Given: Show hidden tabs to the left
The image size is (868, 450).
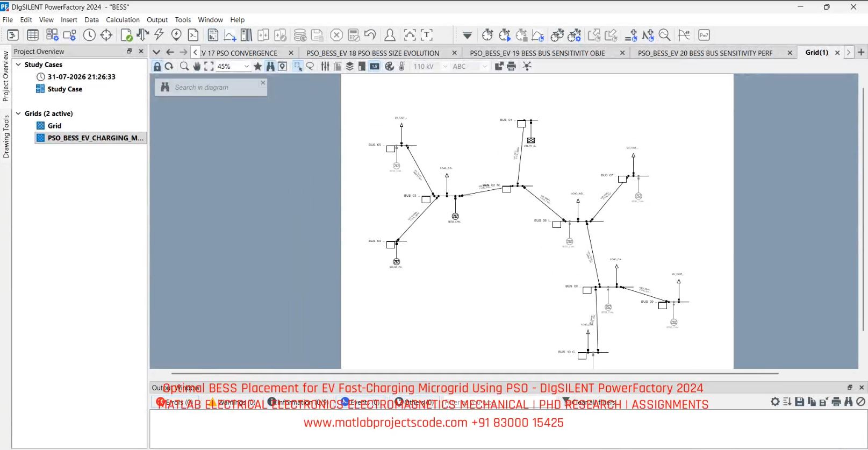Looking at the screenshot, I should tap(196, 52).
